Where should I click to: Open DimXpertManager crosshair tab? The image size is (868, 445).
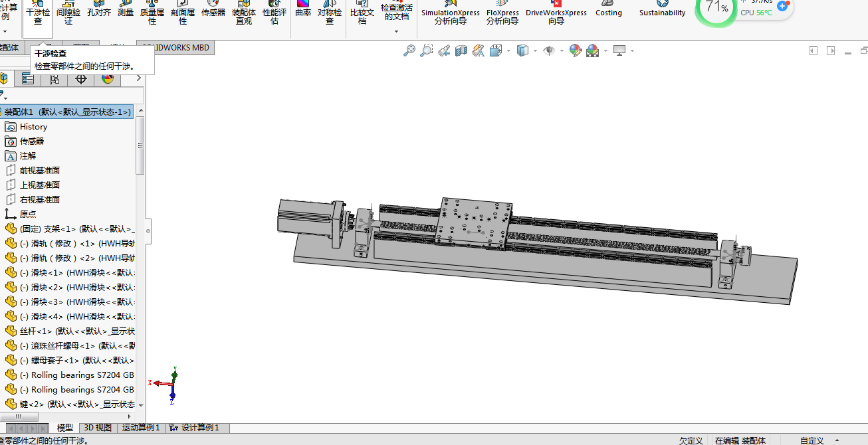click(x=81, y=79)
